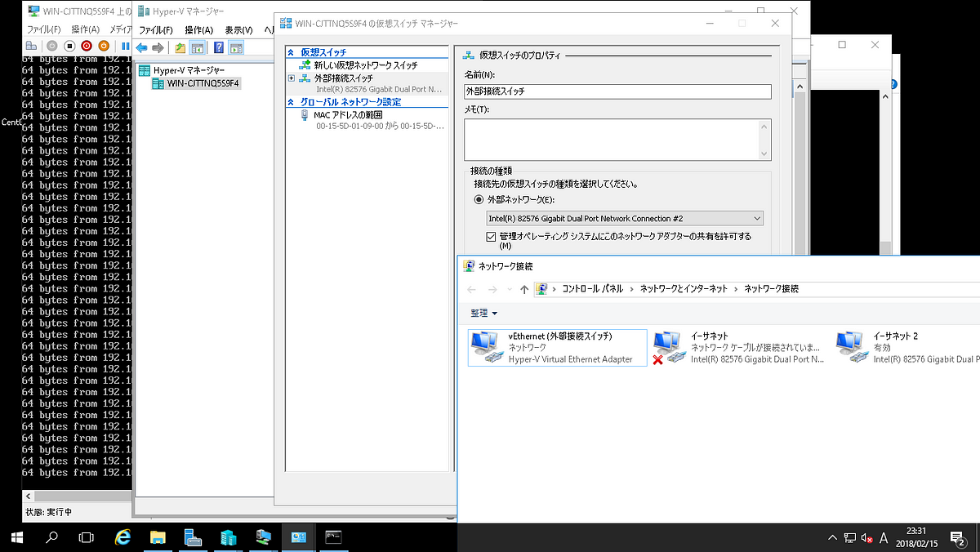Click the MAC address range icon
Viewport: 980px width, 552px height.
[305, 116]
